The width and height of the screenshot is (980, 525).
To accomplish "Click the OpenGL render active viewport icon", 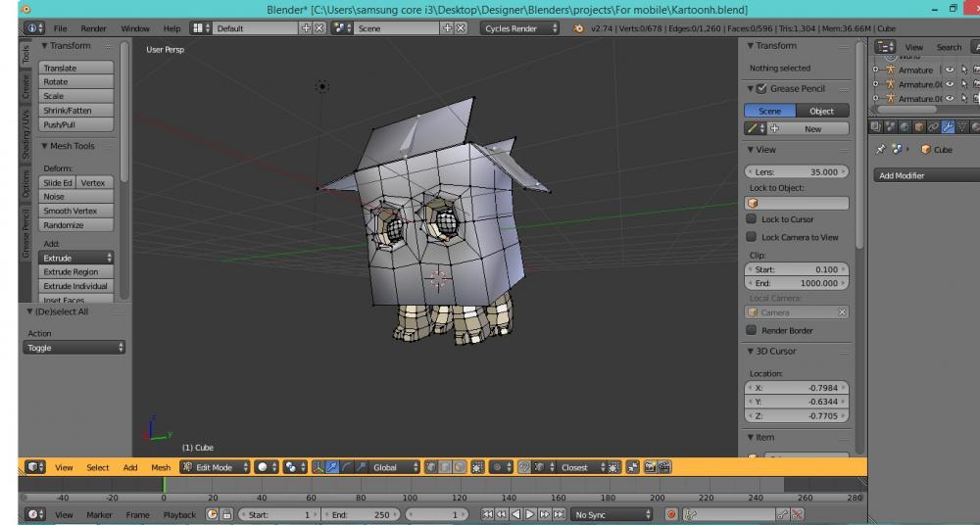I will click(649, 468).
